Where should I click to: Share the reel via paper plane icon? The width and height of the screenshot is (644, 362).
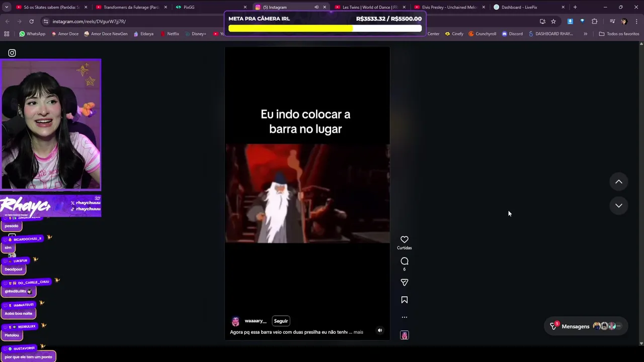(x=405, y=283)
